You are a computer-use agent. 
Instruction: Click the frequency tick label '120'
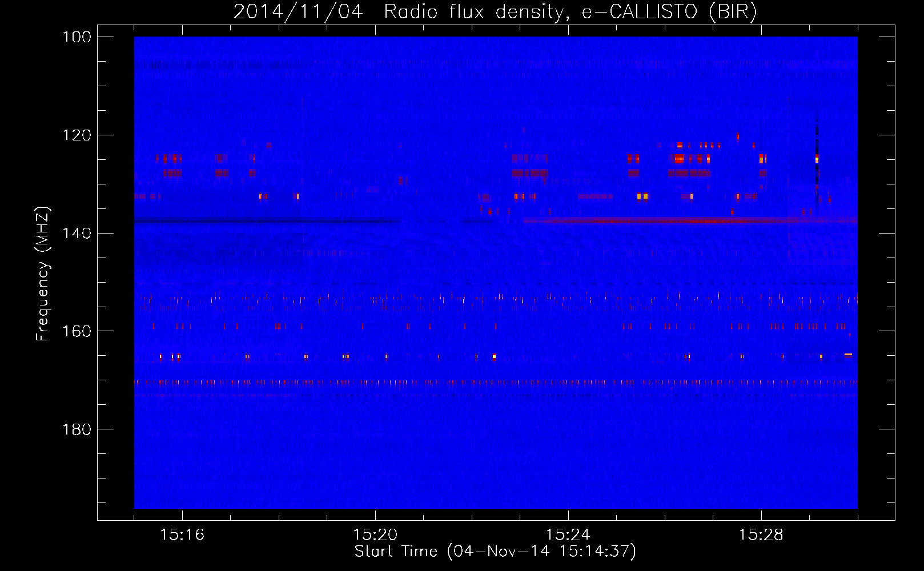pyautogui.click(x=78, y=135)
